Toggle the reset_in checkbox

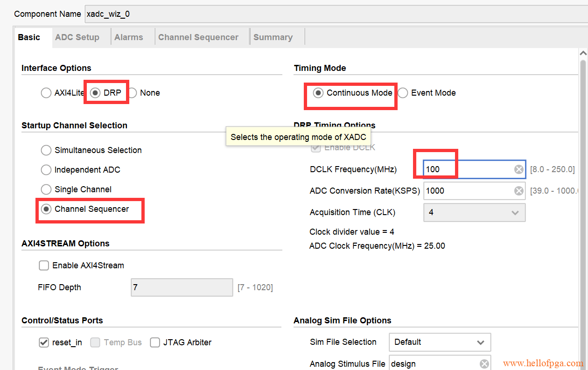[x=44, y=342]
